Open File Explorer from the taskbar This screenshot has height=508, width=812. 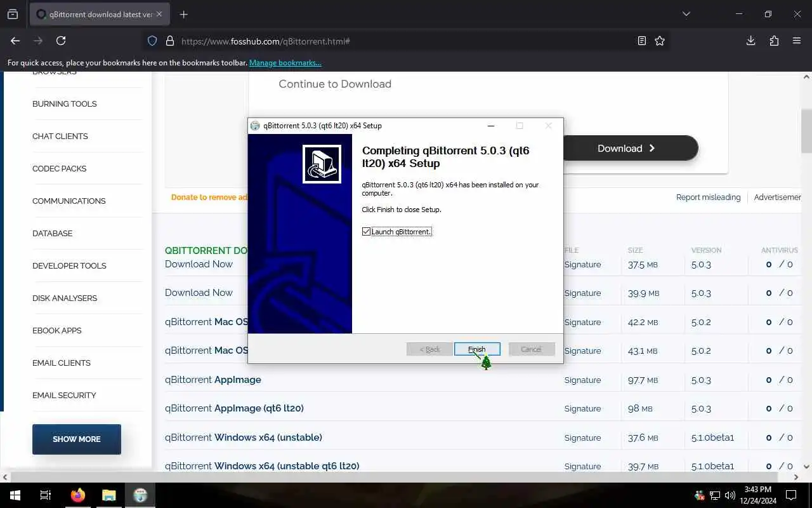tap(109, 495)
